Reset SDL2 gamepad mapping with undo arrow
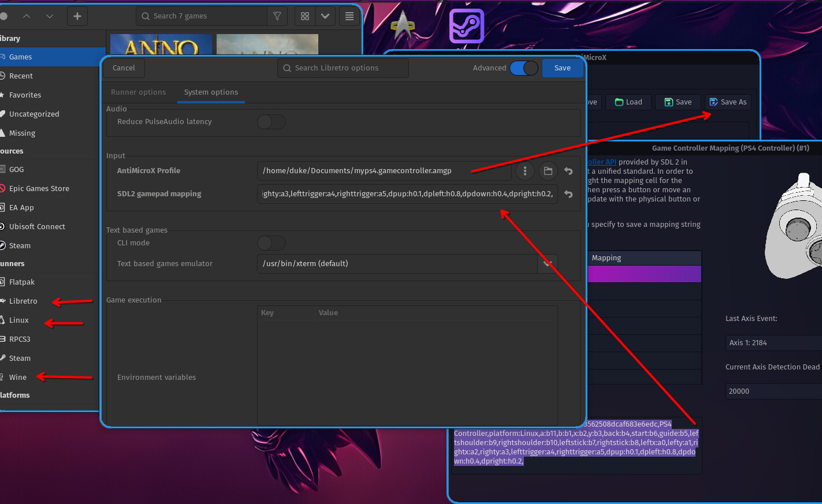 [x=568, y=194]
